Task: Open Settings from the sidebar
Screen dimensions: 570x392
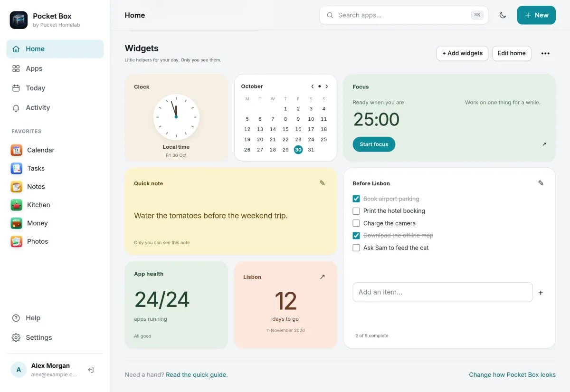Action: pyautogui.click(x=55, y=337)
